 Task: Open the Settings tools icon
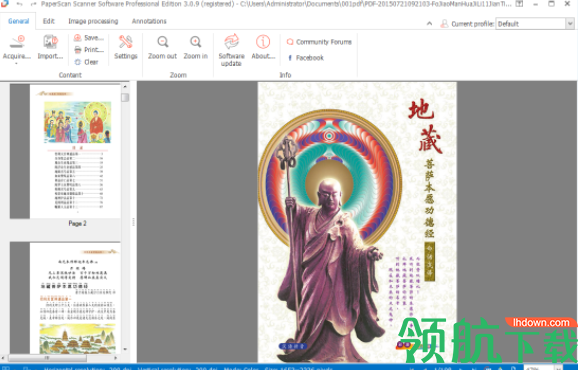click(x=126, y=42)
